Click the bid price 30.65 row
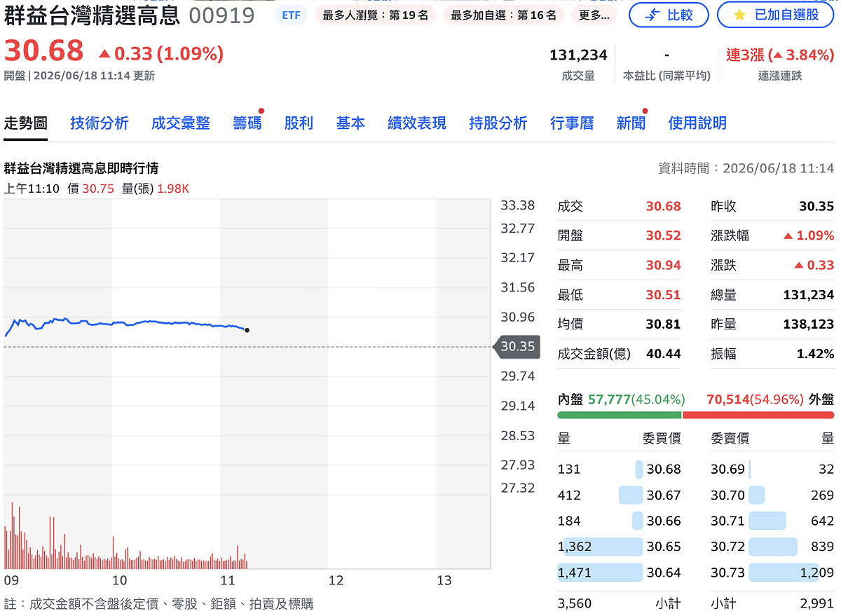Image resolution: width=841 pixels, height=616 pixels. click(x=620, y=547)
